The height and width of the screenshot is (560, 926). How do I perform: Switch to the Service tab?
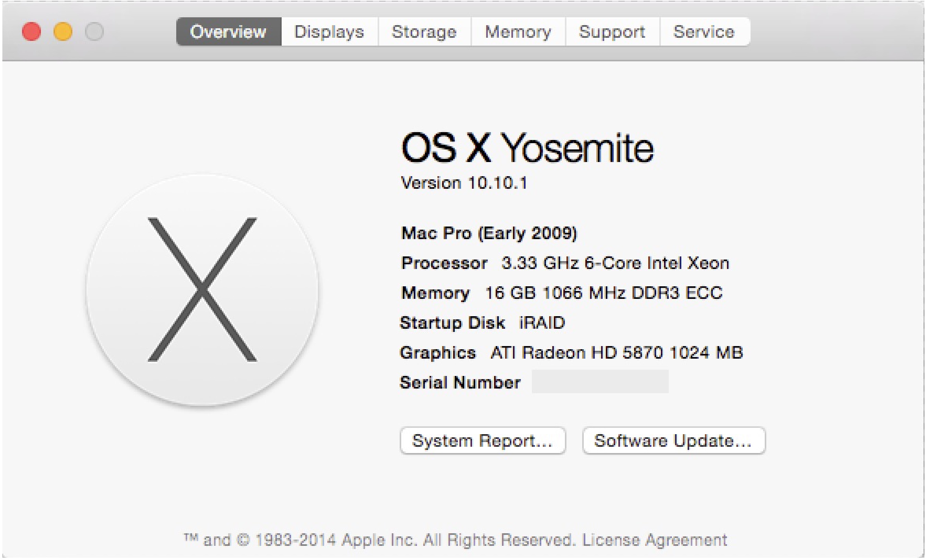click(704, 31)
